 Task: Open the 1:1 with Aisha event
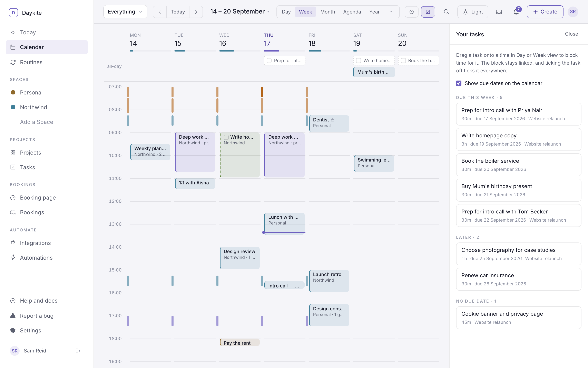195,184
